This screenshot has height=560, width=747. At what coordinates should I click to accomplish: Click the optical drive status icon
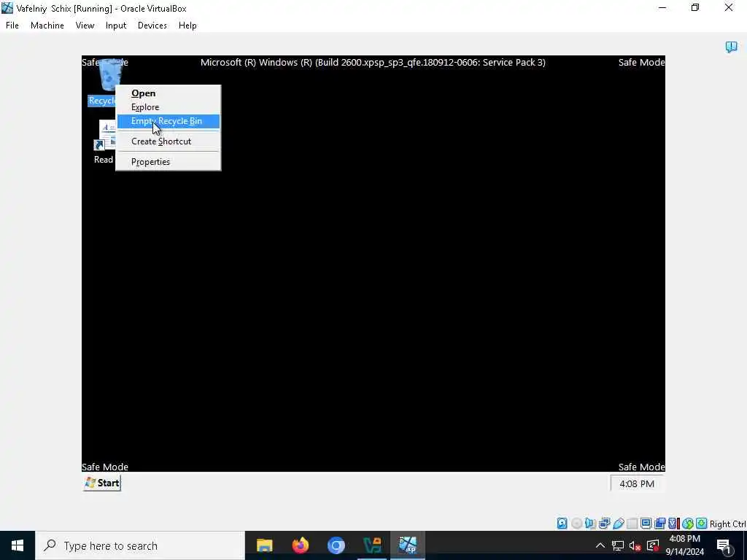[x=576, y=524]
